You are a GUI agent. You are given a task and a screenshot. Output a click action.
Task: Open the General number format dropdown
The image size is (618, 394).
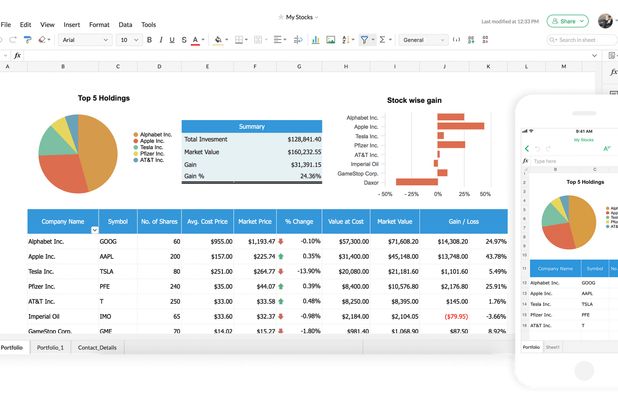[423, 40]
